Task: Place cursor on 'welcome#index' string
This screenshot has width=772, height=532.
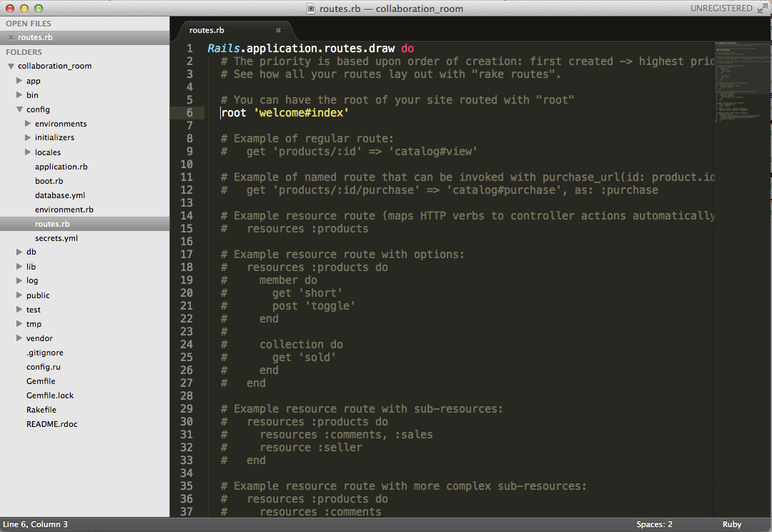Action: (x=302, y=113)
